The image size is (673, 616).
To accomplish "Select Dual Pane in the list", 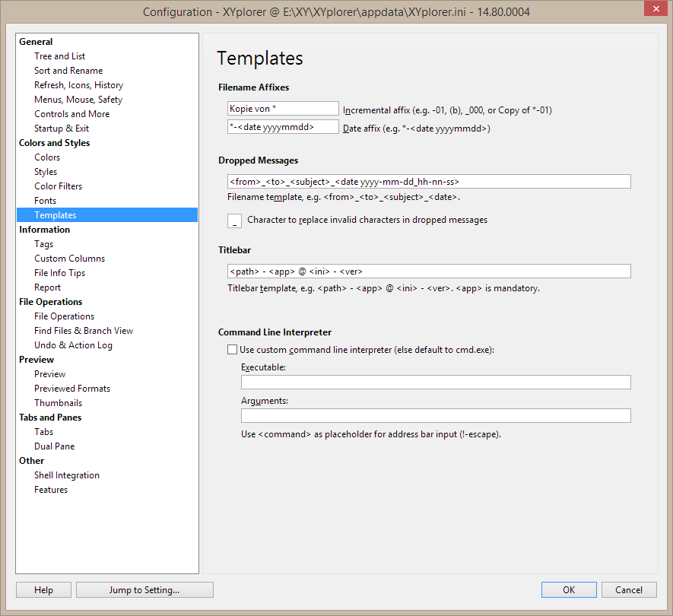I will pyautogui.click(x=54, y=446).
